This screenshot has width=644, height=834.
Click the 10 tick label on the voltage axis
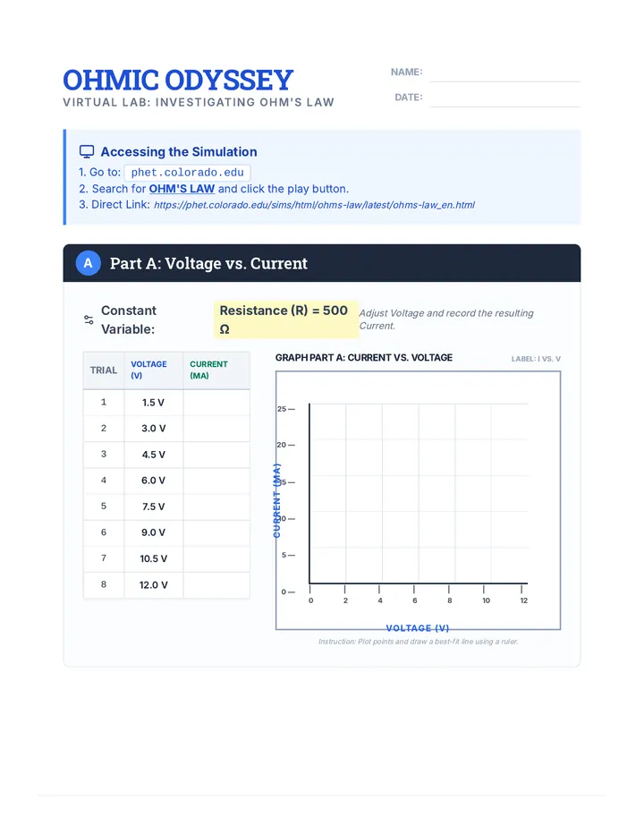point(486,600)
